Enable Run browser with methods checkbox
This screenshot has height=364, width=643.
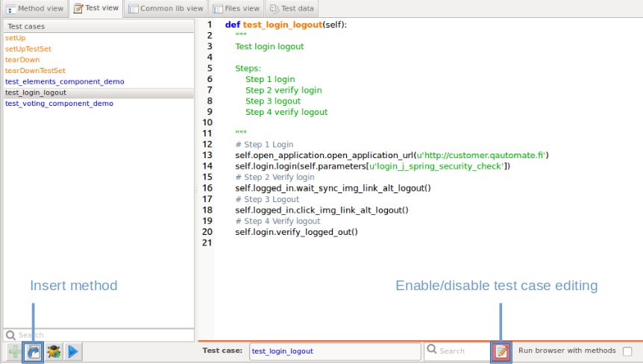pyautogui.click(x=627, y=351)
